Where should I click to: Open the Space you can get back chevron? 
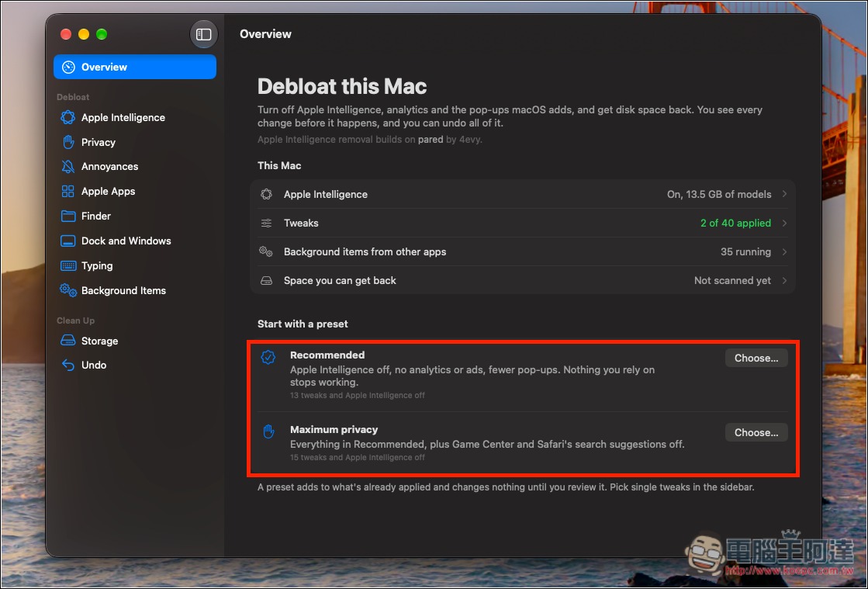784,281
